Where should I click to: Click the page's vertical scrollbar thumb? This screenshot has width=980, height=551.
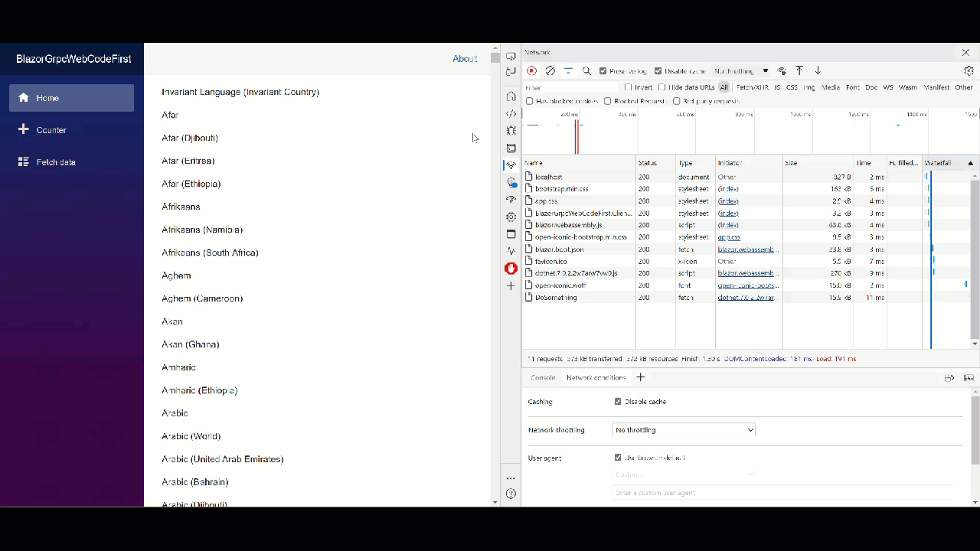pyautogui.click(x=495, y=58)
